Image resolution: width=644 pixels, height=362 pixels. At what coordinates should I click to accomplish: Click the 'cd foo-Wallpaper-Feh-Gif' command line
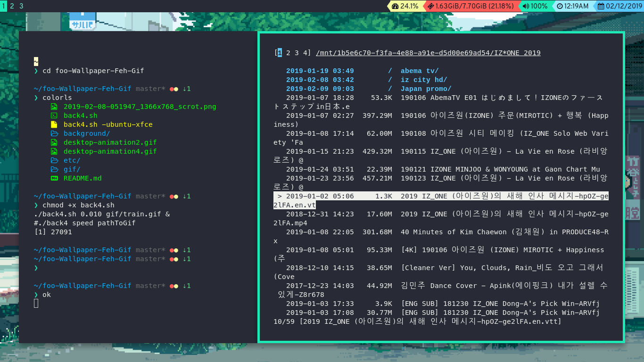[93, 71]
